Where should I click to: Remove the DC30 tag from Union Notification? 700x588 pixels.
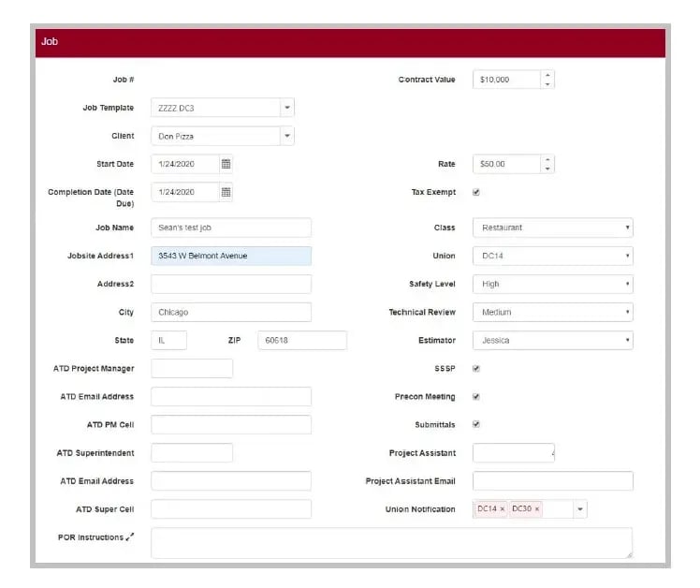click(x=537, y=509)
